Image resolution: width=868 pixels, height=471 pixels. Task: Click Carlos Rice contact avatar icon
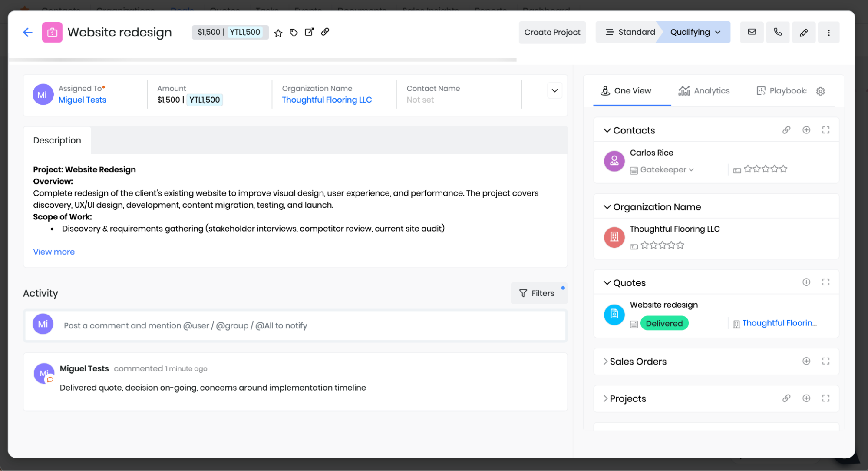[x=614, y=161]
